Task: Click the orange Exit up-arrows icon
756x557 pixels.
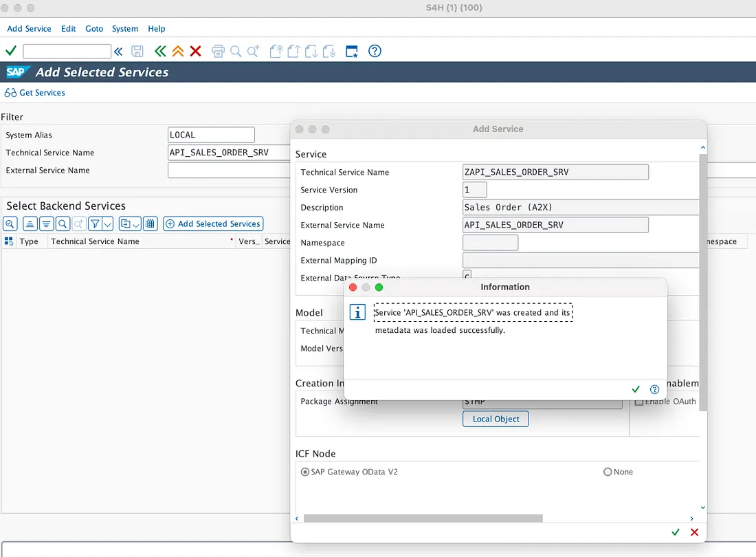Action: click(177, 51)
